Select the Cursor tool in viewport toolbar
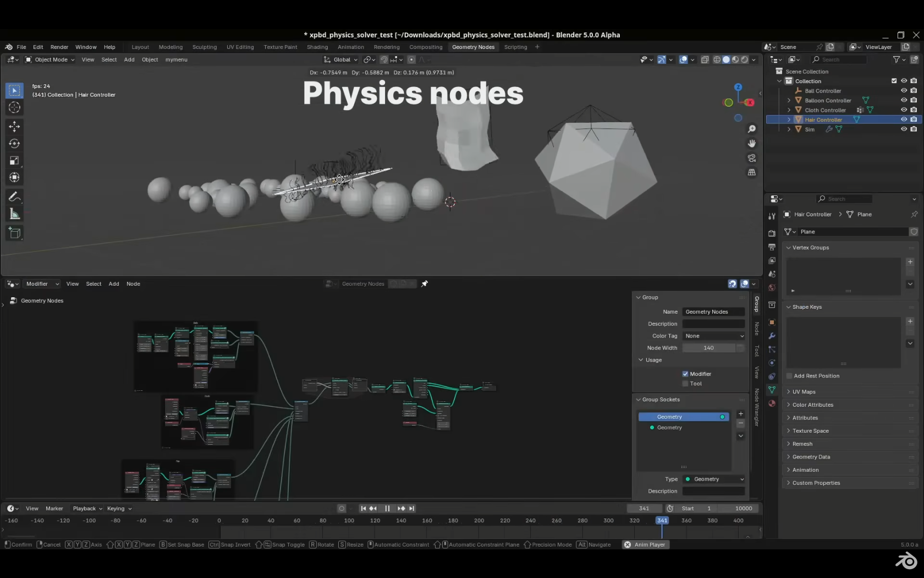This screenshot has height=578, width=924. tap(14, 107)
